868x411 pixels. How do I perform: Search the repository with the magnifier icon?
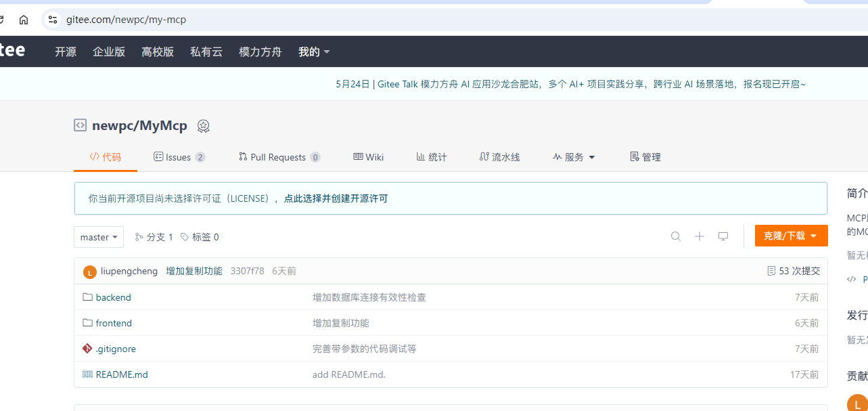676,236
